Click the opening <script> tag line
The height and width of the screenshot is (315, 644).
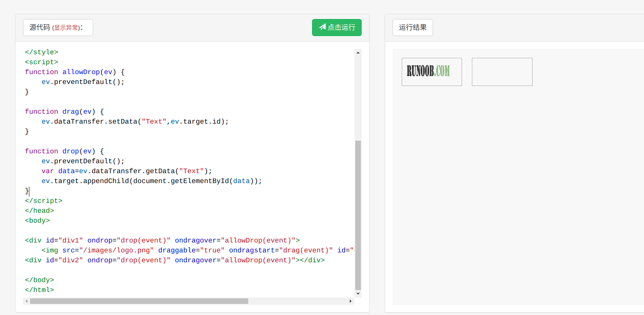click(x=42, y=62)
